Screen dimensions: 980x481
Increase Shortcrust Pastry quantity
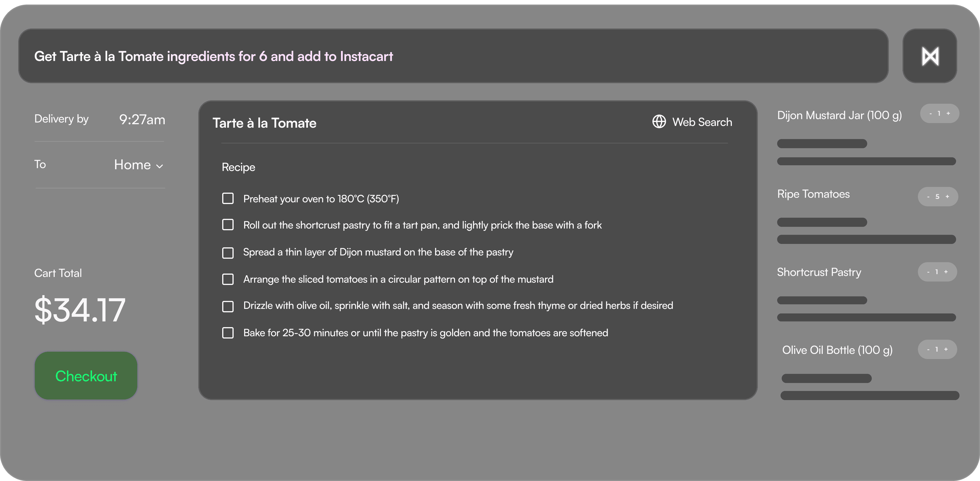pos(946,272)
